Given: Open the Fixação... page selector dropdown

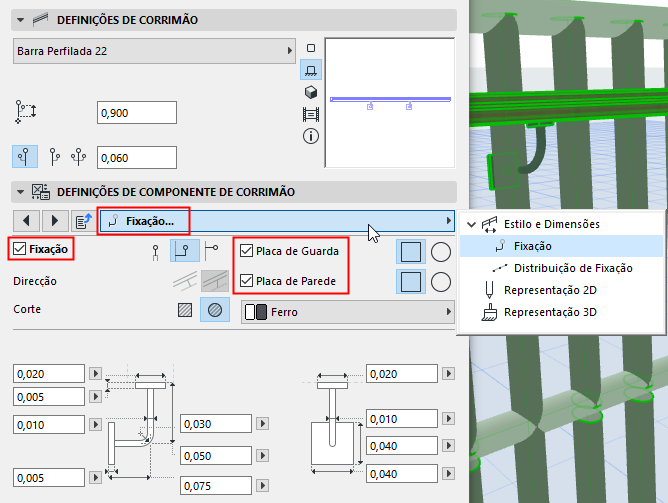Looking at the screenshot, I should pyautogui.click(x=277, y=221).
